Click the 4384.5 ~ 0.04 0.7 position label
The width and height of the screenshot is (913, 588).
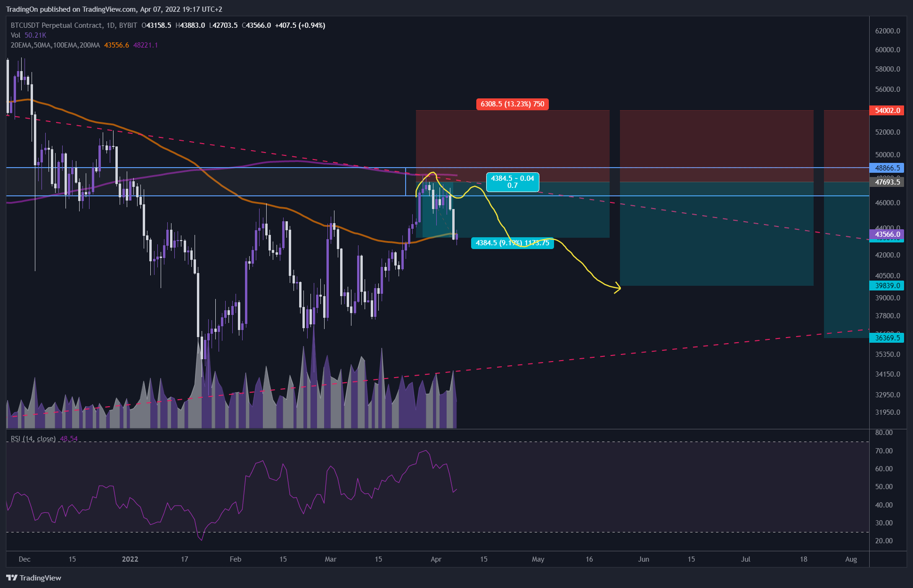tap(513, 182)
